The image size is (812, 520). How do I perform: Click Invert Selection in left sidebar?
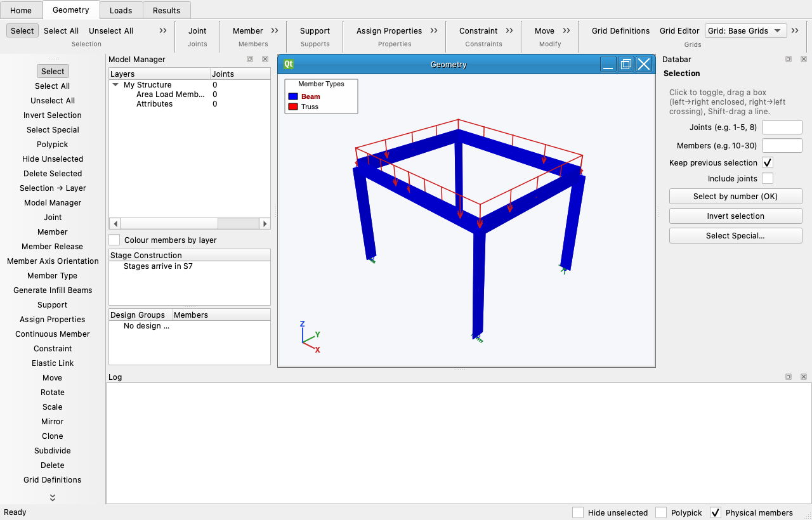point(53,115)
